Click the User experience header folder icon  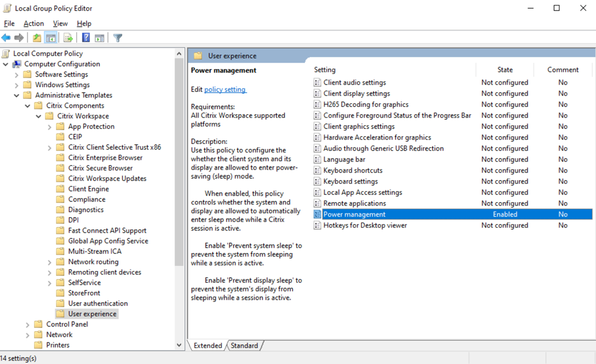click(x=198, y=56)
